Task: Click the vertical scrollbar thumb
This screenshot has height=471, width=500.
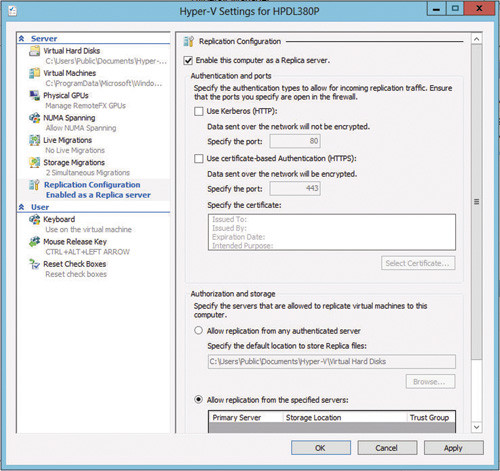Action: coord(477,202)
